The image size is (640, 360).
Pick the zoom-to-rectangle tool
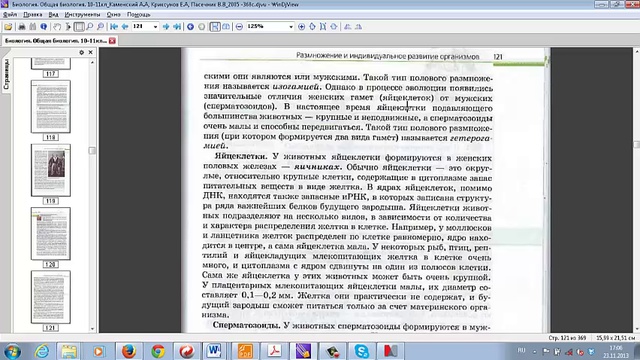click(x=100, y=27)
